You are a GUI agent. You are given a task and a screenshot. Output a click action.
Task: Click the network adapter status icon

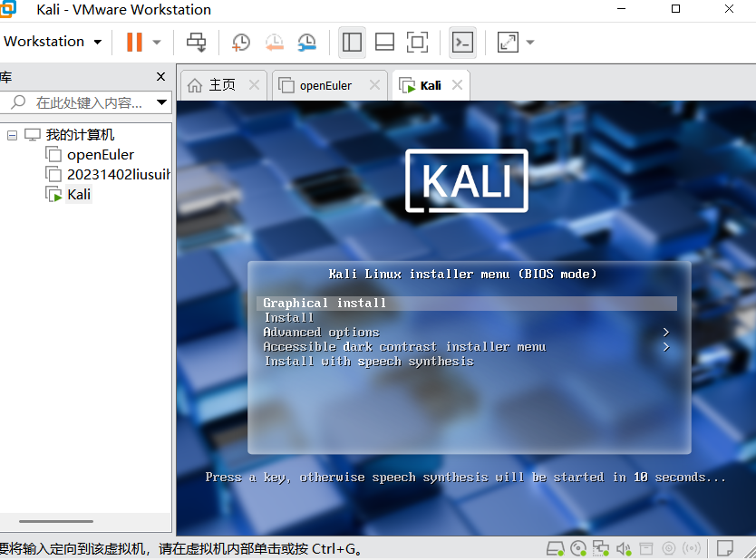coord(601,548)
